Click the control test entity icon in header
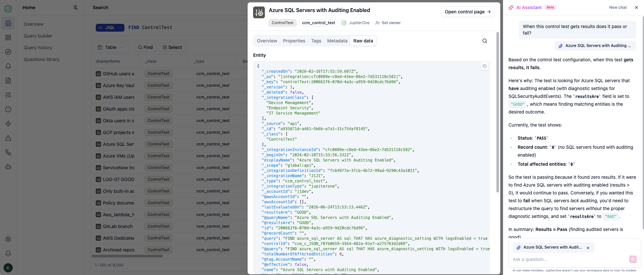The width and height of the screenshot is (644, 275). (259, 12)
